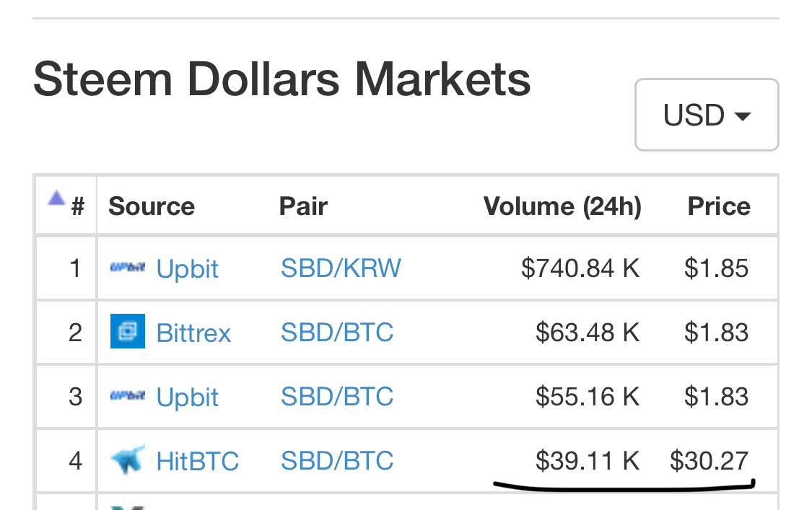Sort table by Pair column header
This screenshot has height=510, width=812.
[303, 206]
